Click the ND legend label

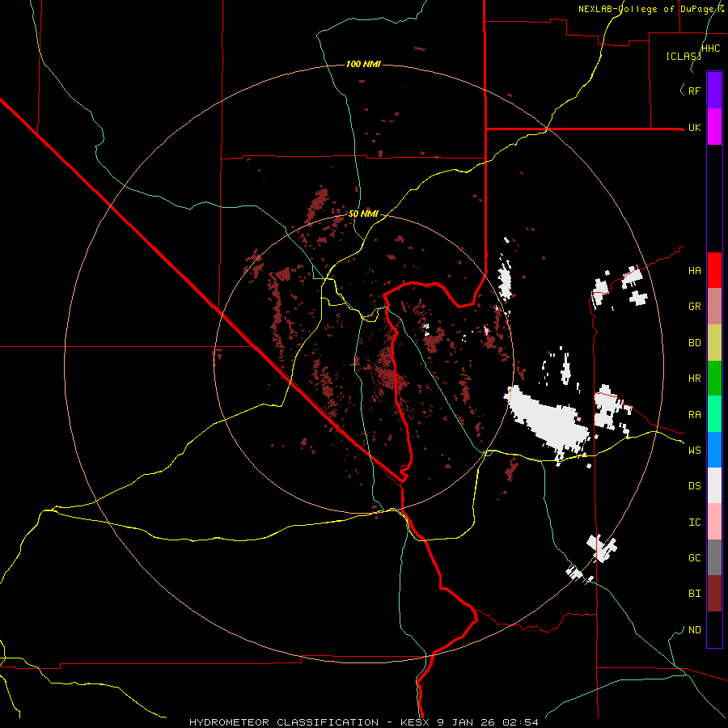pyautogui.click(x=694, y=630)
